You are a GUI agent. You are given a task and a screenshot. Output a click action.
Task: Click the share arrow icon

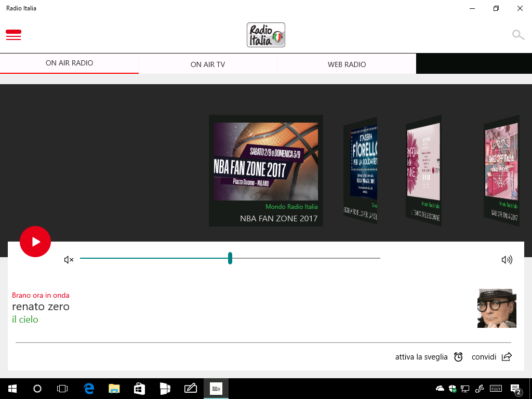coord(507,356)
